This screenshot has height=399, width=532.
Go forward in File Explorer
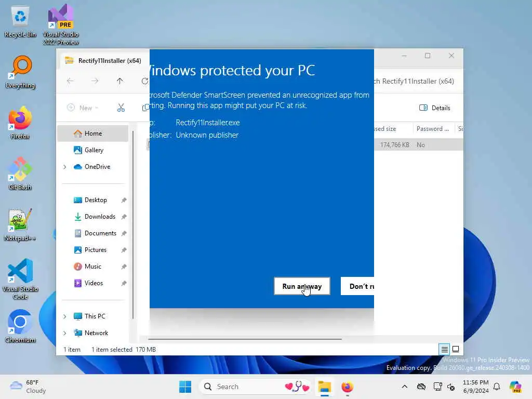tap(95, 81)
